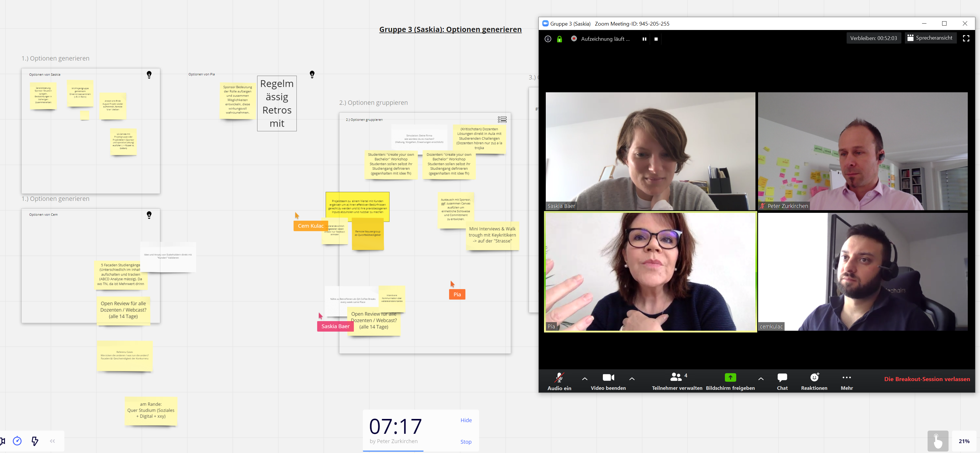Expand audio options arrow
The height and width of the screenshot is (453, 980).
585,379
